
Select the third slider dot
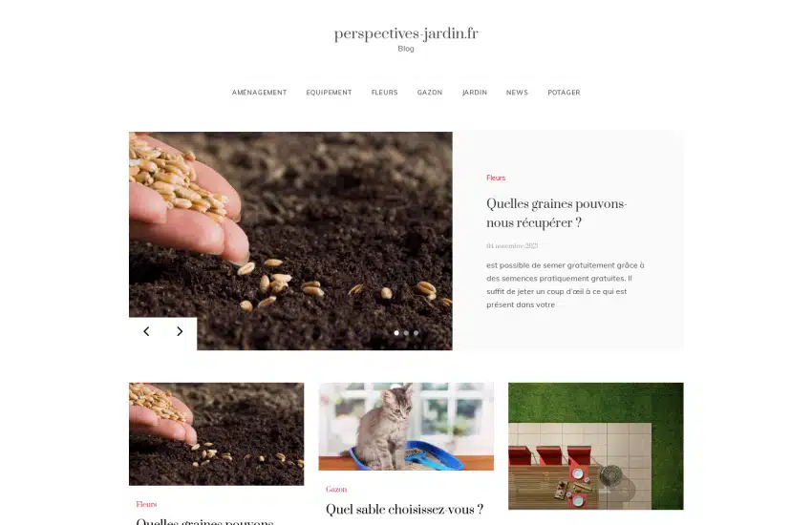pyautogui.click(x=416, y=333)
